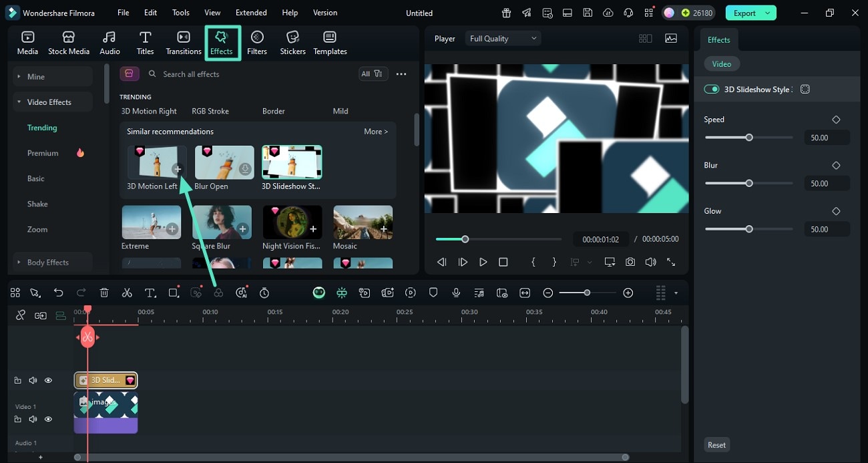
Task: Mute the Video 1 track speaker
Action: click(33, 419)
